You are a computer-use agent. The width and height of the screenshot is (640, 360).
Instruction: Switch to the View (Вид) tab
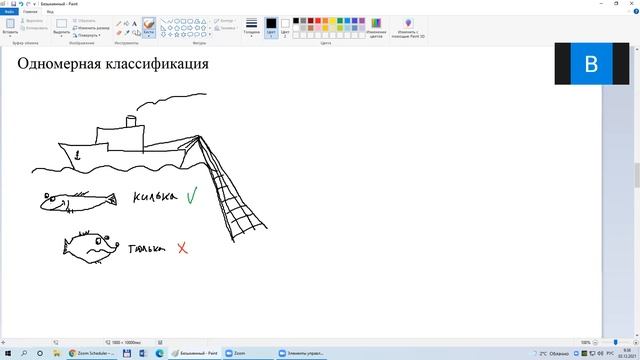click(50, 12)
